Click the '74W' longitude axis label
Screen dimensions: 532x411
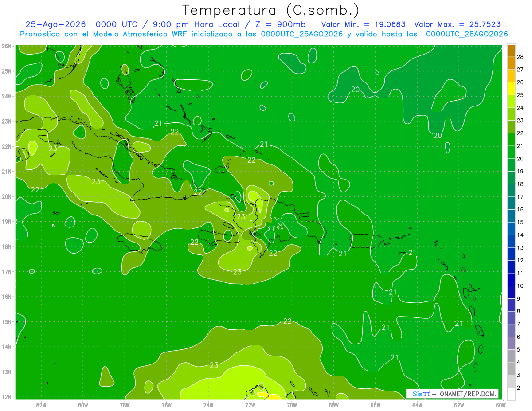tap(208, 405)
